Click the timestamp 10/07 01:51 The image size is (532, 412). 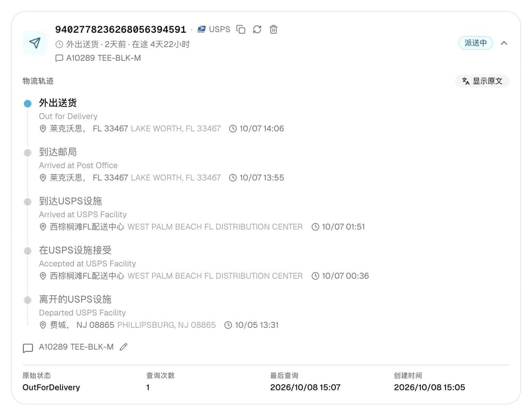tap(343, 227)
